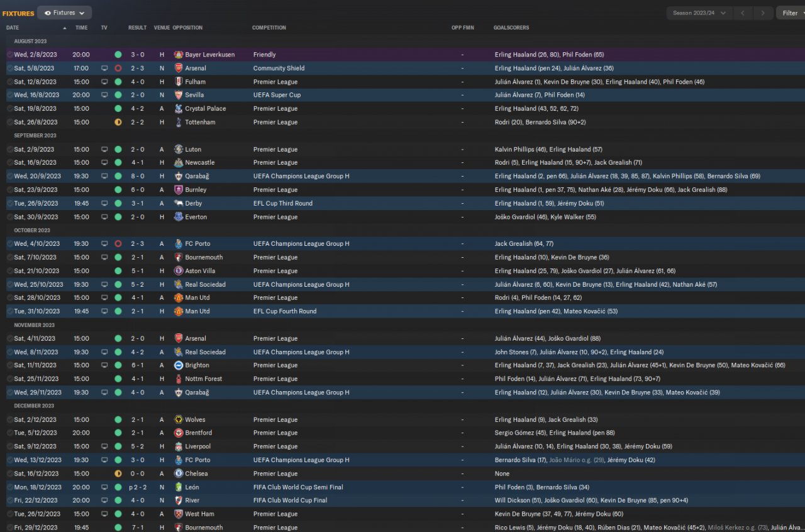Image resolution: width=805 pixels, height=532 pixels.
Task: Click the TV icon in the Sevilla row
Action: [x=104, y=95]
